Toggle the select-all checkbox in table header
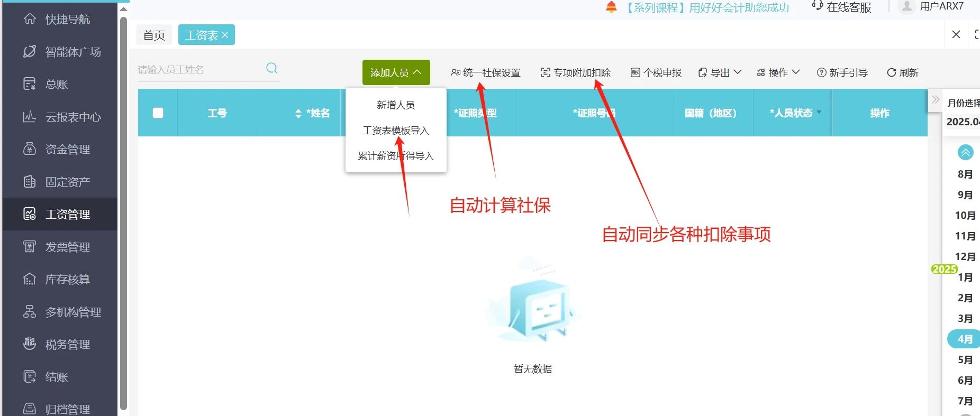The height and width of the screenshot is (416, 980). tap(158, 113)
